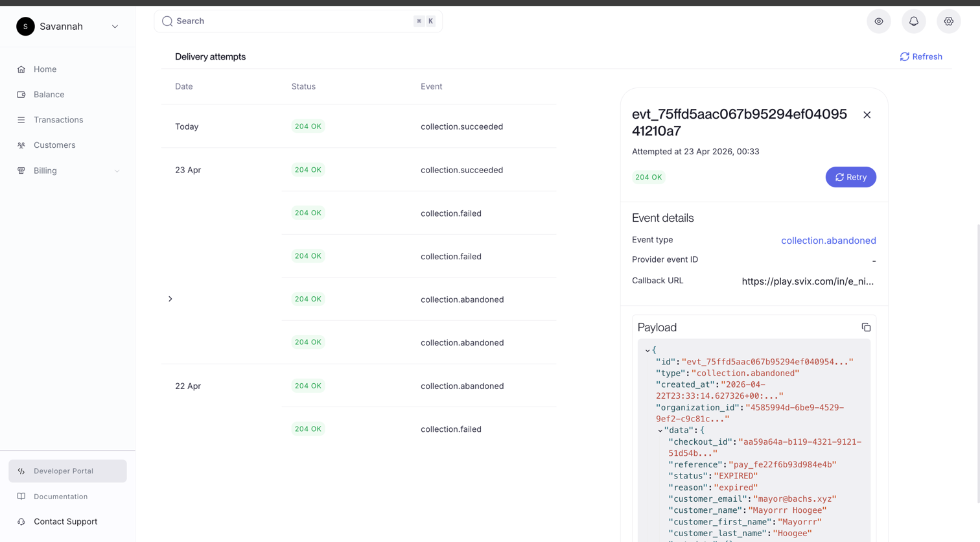Expand the selected collection.abandoned row chevron
980x542 pixels.
[x=170, y=299]
